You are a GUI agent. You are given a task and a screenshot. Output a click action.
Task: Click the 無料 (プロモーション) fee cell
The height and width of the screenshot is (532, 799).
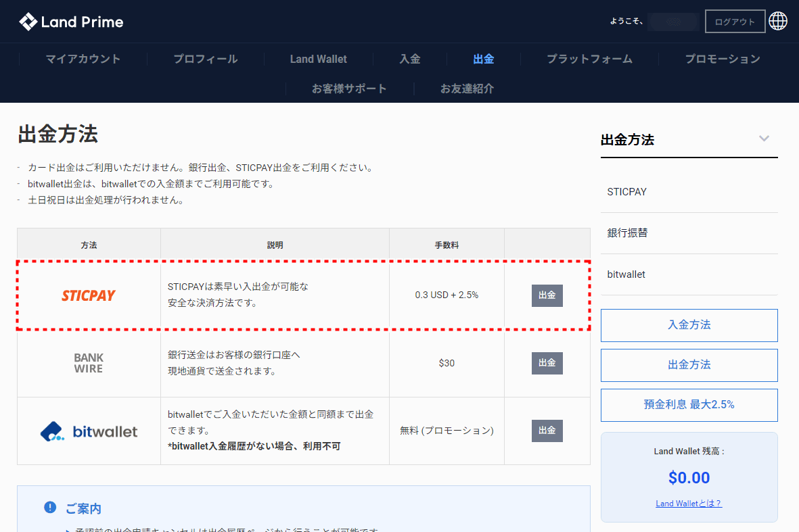pyautogui.click(x=447, y=431)
